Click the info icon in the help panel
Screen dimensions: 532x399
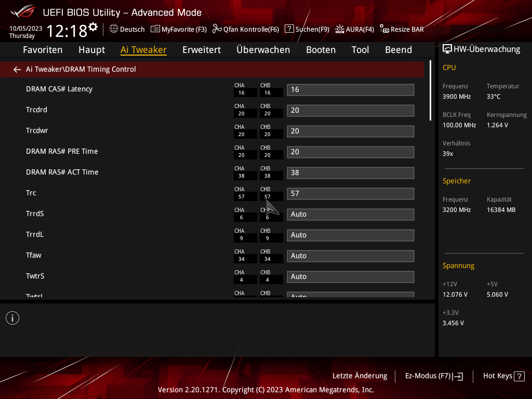[x=12, y=318]
